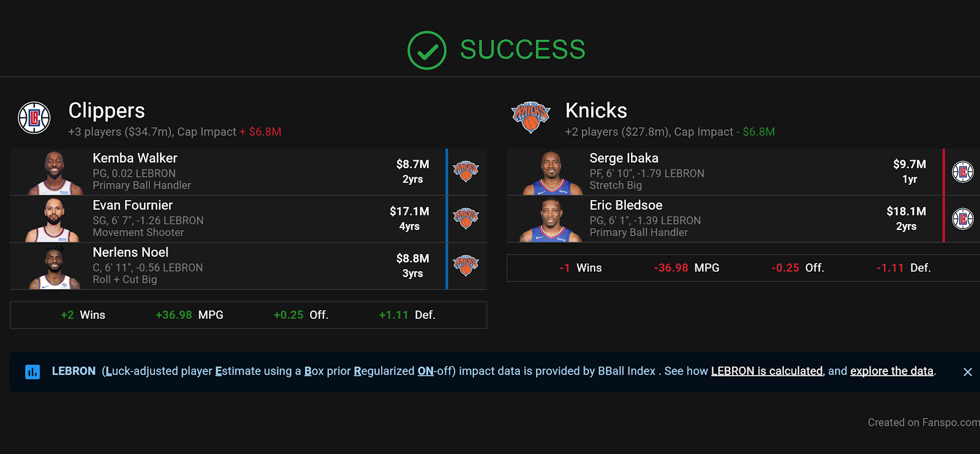Click the Knicks team name heading
The image size is (980, 454).
tap(596, 111)
